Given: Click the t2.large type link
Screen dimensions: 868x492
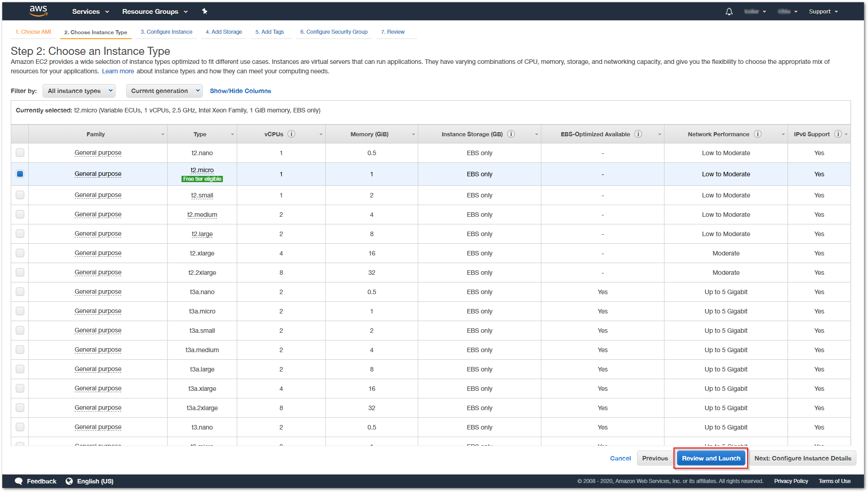Looking at the screenshot, I should pyautogui.click(x=202, y=234).
